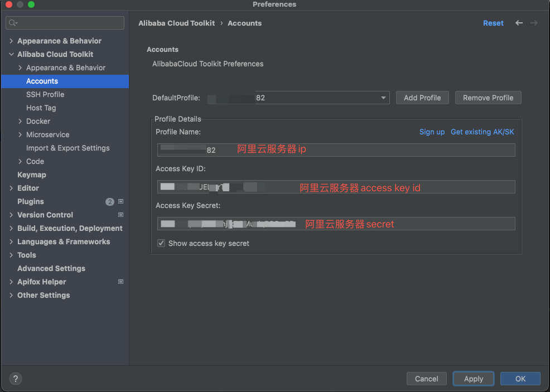Click the project-level icon beside Version Control
The image size is (550, 392).
[120, 215]
